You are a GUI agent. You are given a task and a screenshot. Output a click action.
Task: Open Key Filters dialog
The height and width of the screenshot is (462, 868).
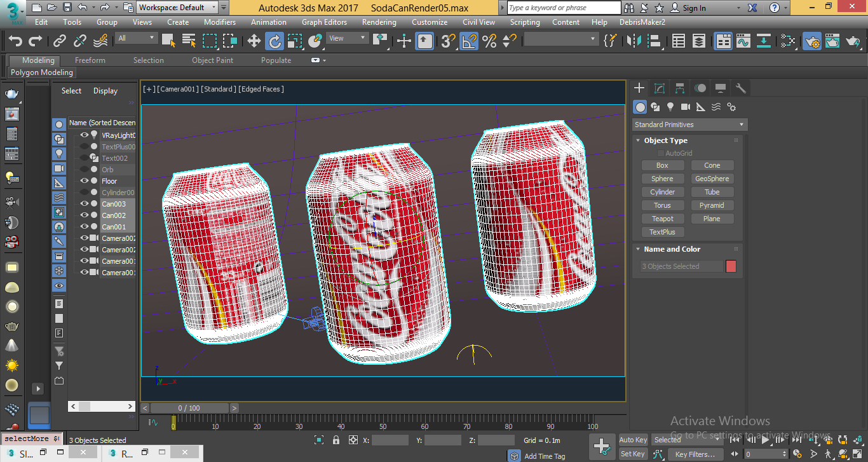(x=695, y=454)
